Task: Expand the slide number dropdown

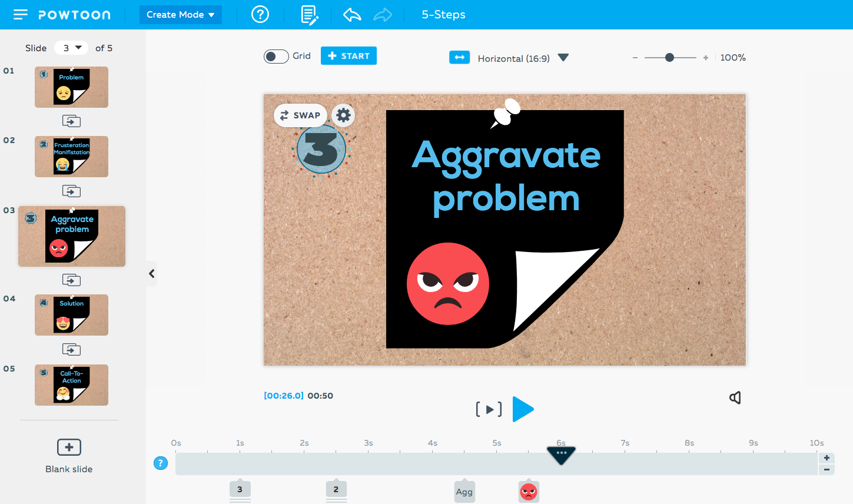Action: pyautogui.click(x=71, y=48)
